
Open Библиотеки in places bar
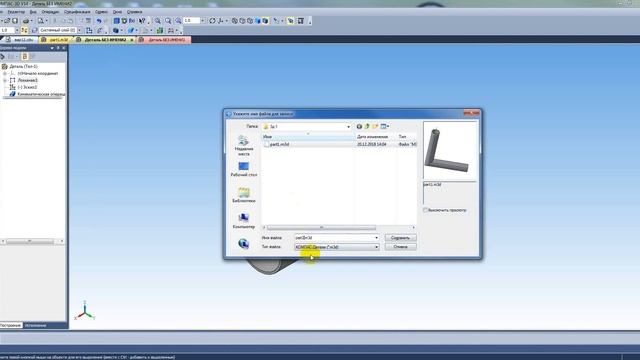pos(244,195)
